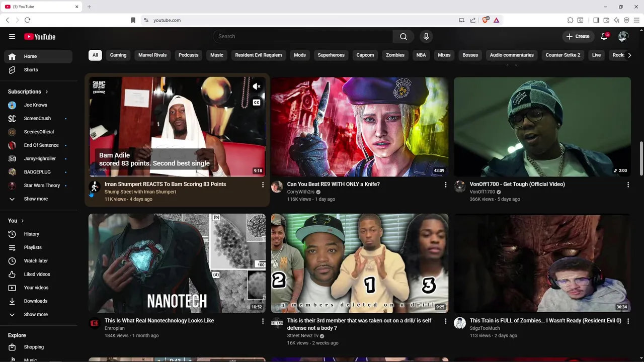Open more options for Train Zombies video
644x362 pixels.
pos(628,321)
